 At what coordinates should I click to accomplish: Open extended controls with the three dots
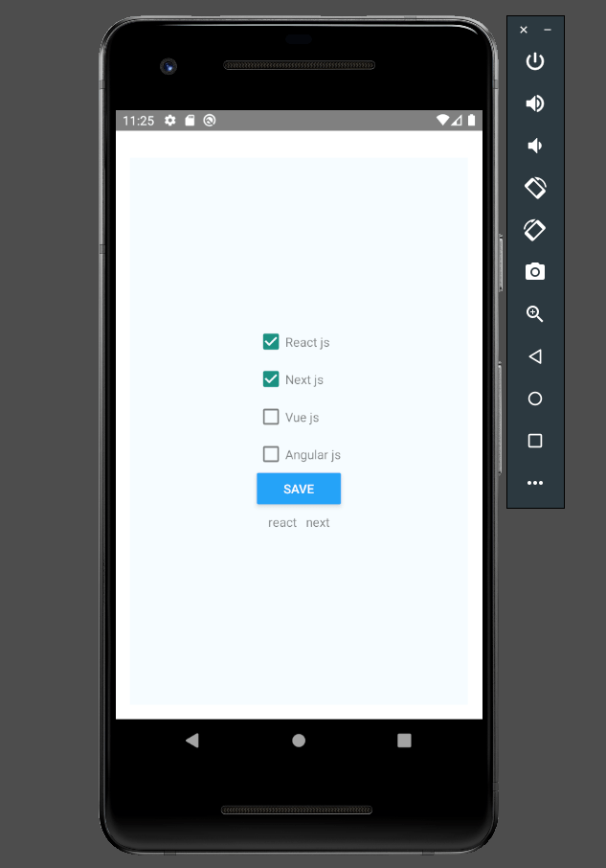coord(534,483)
